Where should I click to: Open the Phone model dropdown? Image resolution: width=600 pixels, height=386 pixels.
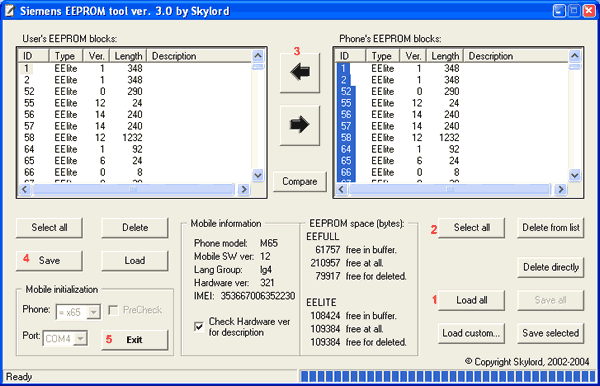[x=93, y=313]
